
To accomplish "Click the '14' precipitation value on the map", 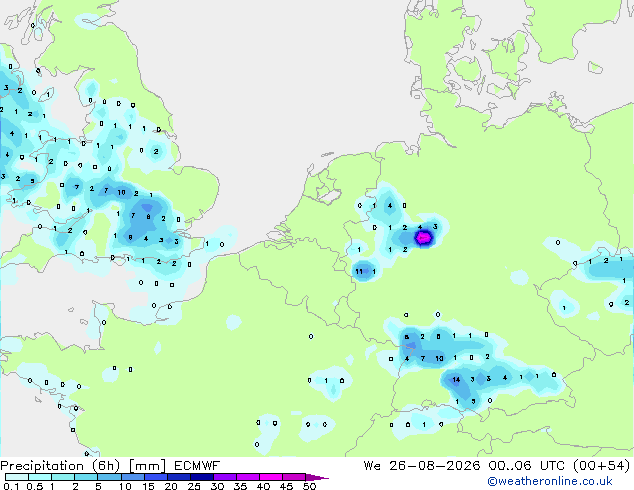I will (456, 380).
